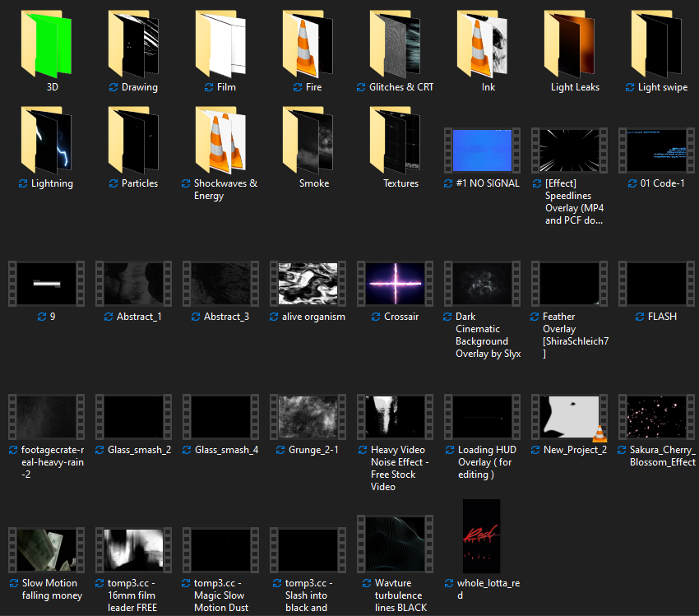Select the Sakura_Cherry_Blossom_Effect video
Viewport: 699px width, 616px height.
657,417
